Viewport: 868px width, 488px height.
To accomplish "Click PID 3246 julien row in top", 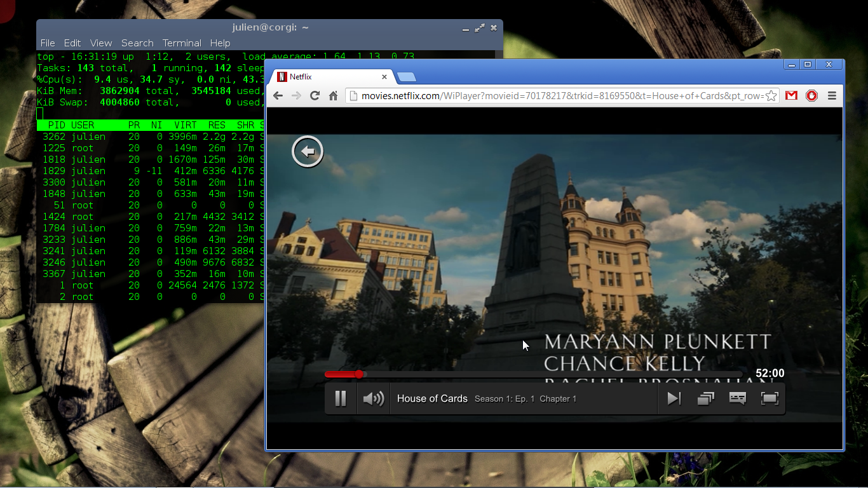I will pyautogui.click(x=151, y=262).
